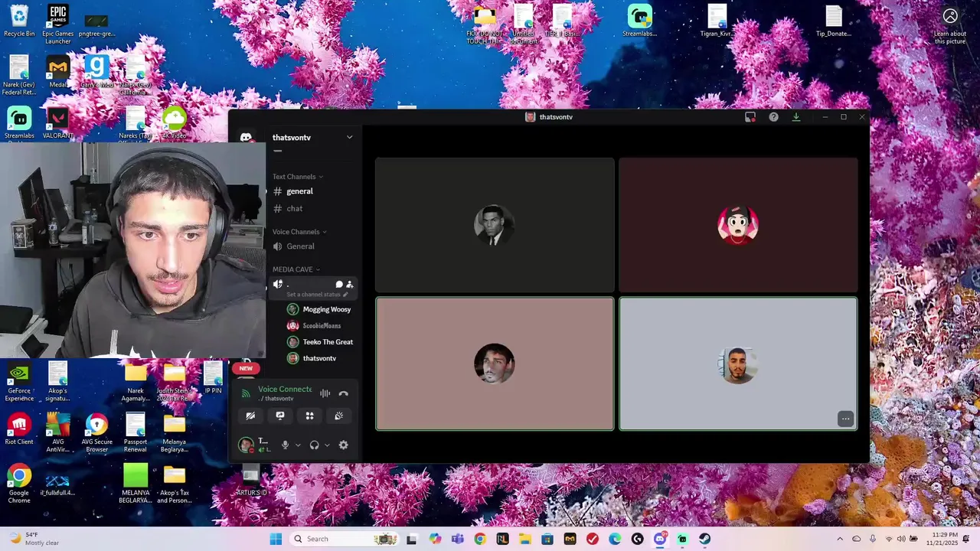Screen dimensions: 980x551
Task: Open Discord direct messages home icon
Action: click(246, 138)
